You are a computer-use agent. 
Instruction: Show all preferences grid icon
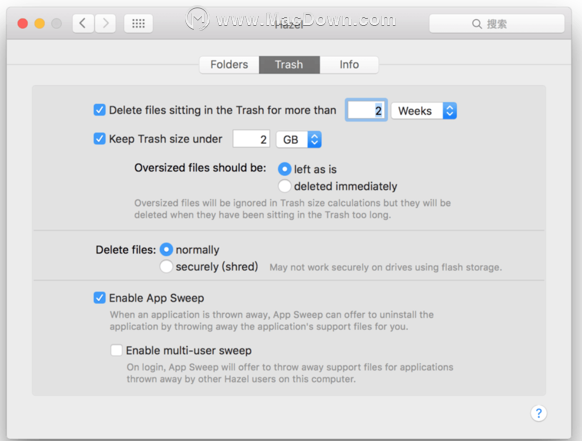(x=138, y=23)
